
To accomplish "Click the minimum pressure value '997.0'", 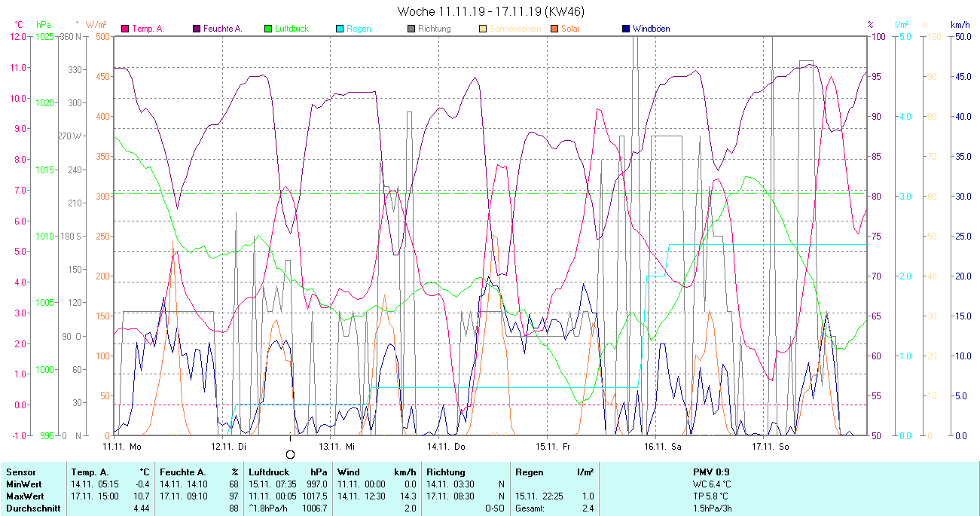I will [316, 484].
